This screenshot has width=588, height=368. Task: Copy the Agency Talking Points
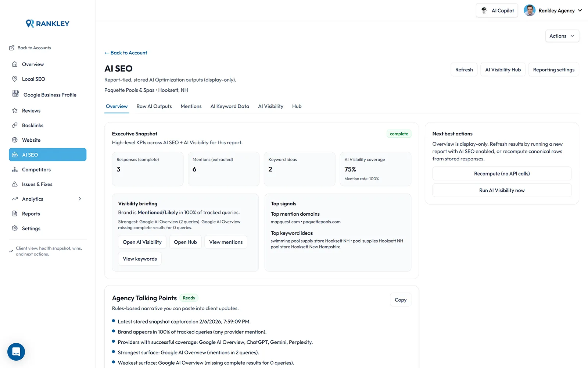tap(400, 300)
